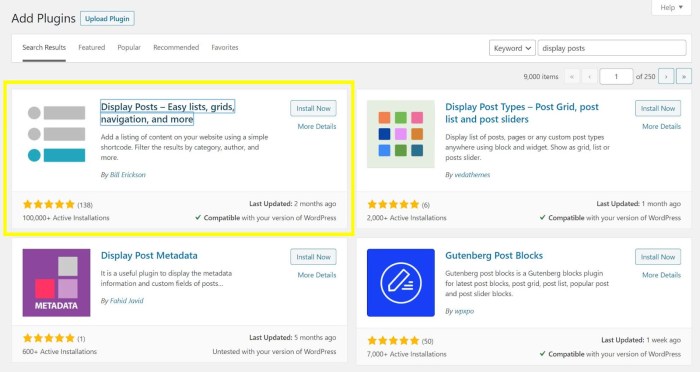The height and width of the screenshot is (372, 700).
Task: Click 'Untested with your version of WordPress' text
Action: 274,352
